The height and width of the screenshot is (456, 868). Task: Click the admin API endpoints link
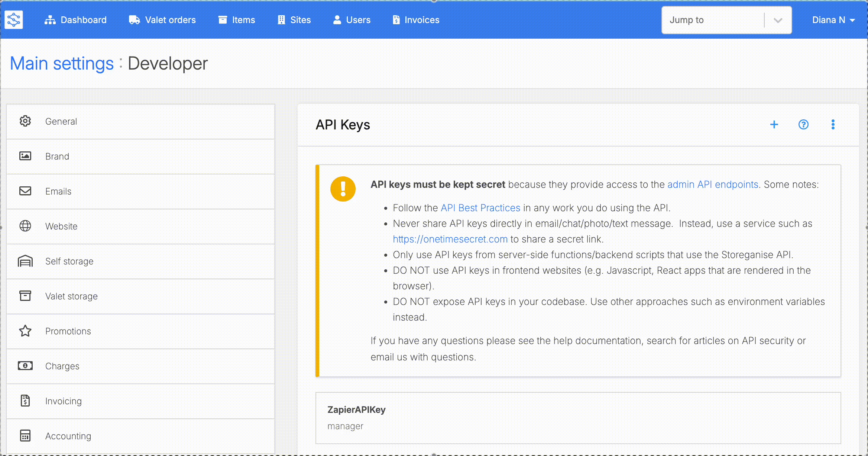click(x=713, y=184)
